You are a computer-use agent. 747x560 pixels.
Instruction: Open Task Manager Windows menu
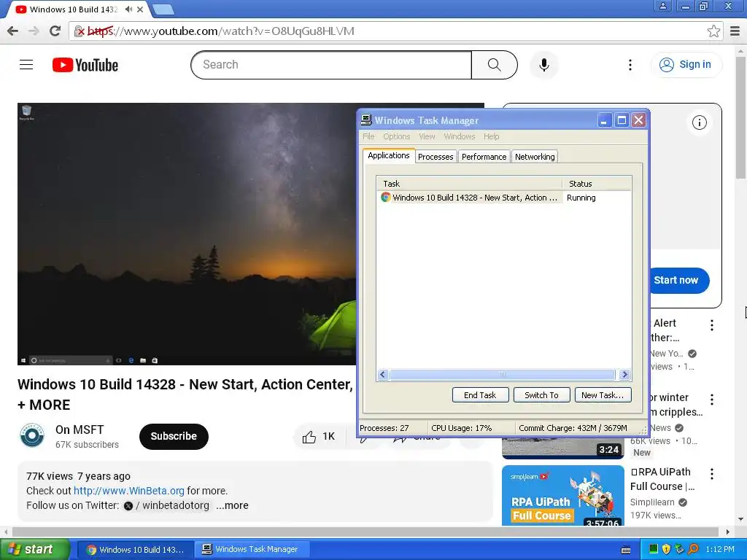pos(460,136)
